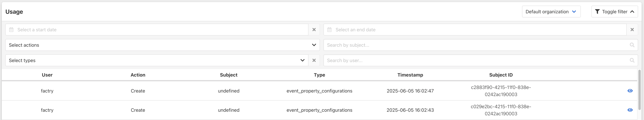The width and height of the screenshot is (644, 120).
Task: View details of the 16:02:47 entry
Action: [x=630, y=91]
